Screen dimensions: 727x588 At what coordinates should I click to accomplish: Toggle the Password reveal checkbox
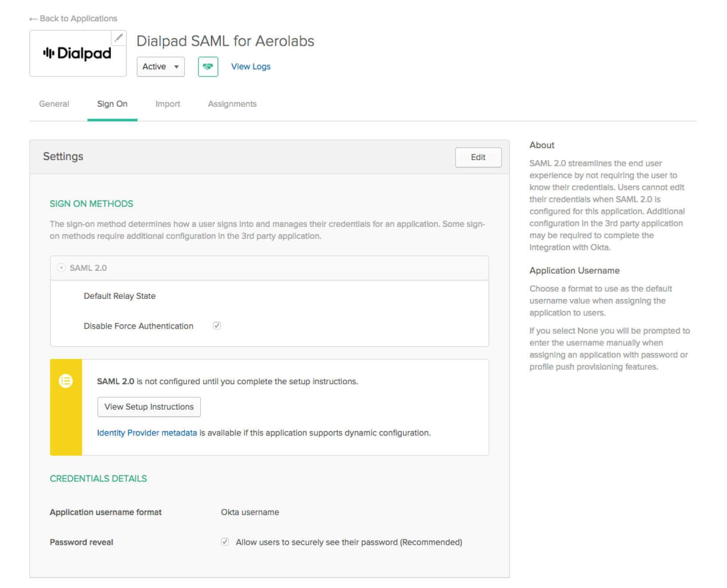[225, 542]
